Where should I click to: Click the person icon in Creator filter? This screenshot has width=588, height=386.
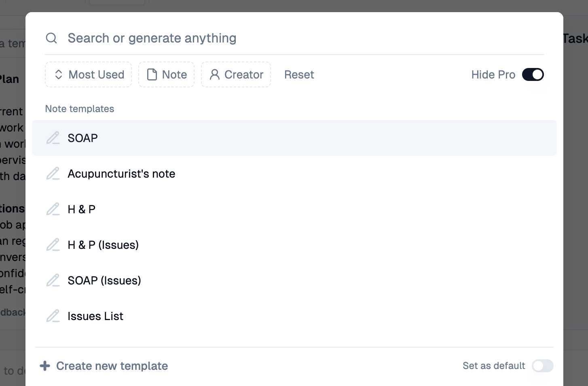(x=214, y=74)
